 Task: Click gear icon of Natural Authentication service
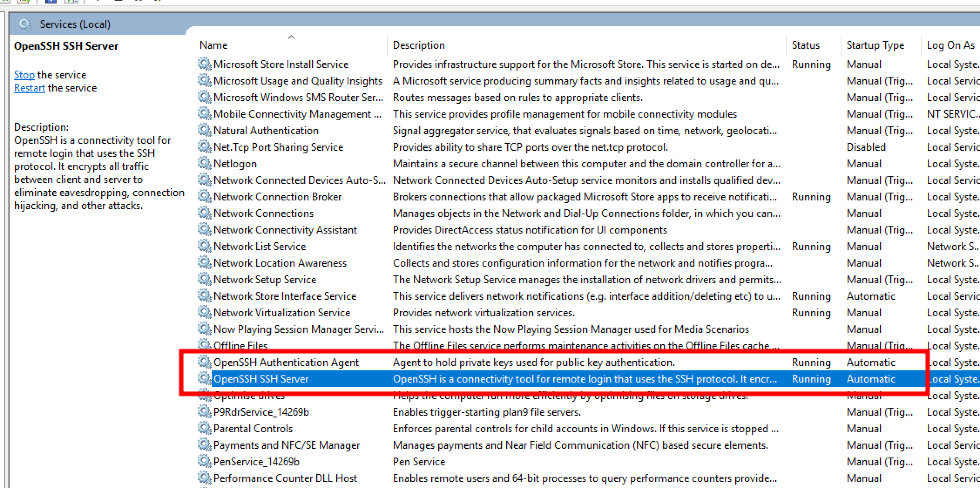pyautogui.click(x=204, y=130)
